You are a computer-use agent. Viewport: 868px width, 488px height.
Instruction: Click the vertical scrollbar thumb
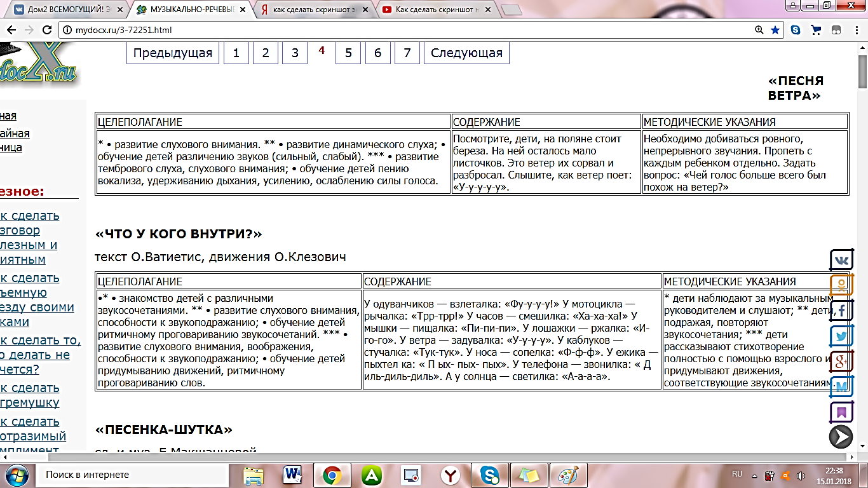(862, 71)
